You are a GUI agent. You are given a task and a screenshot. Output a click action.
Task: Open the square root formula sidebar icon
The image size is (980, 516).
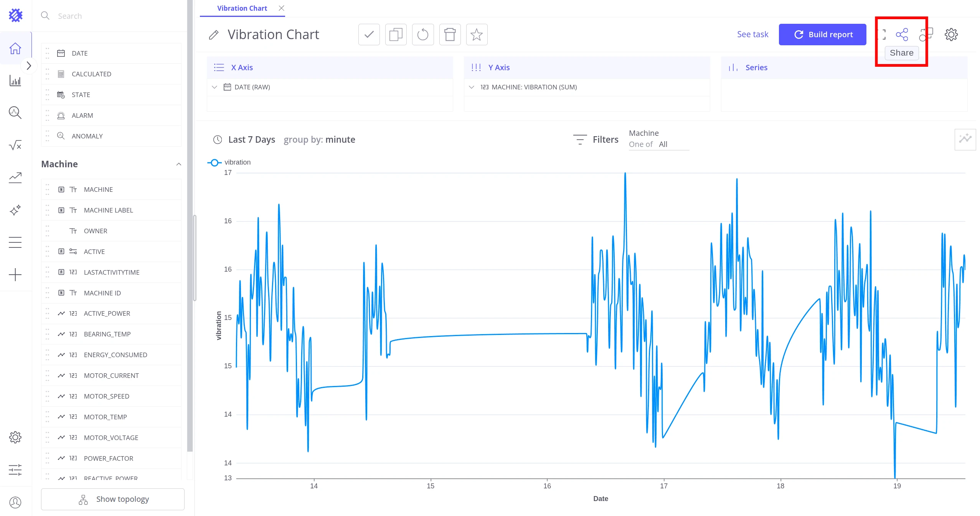pyautogui.click(x=15, y=145)
